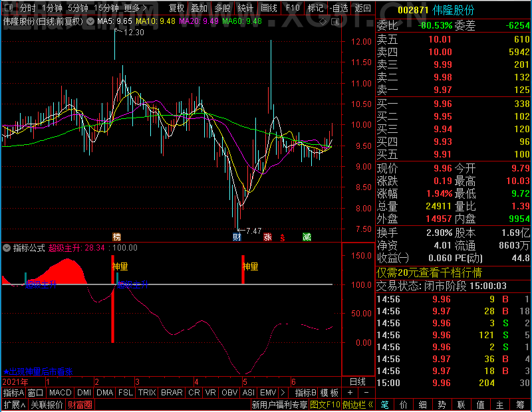Click the diamond icon in the chart header
This screenshot has height=412, width=532.
point(323,22)
